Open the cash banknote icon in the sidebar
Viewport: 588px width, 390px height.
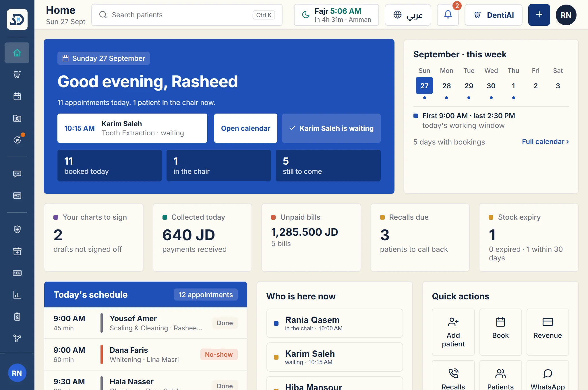tap(17, 273)
